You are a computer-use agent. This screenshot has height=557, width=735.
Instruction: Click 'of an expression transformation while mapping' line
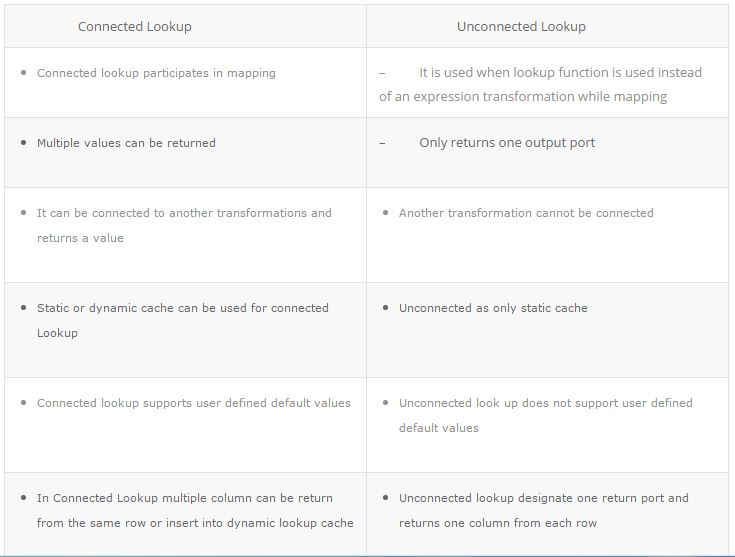pos(523,97)
